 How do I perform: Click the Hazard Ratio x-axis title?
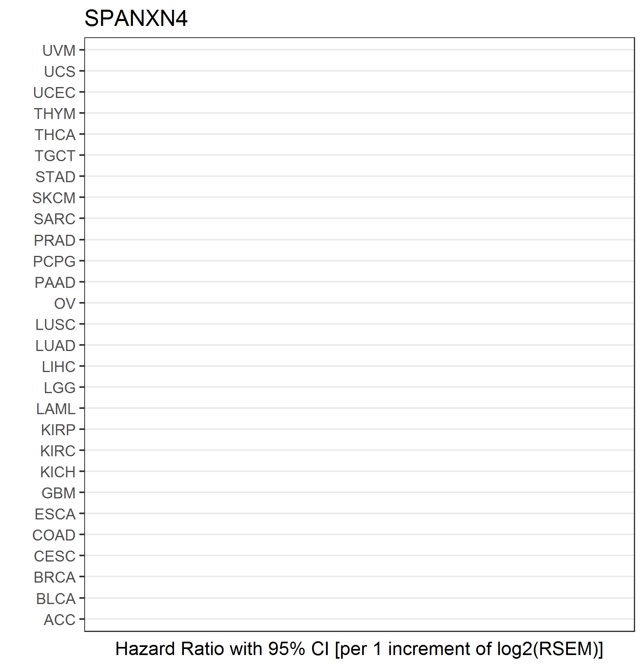[359, 649]
